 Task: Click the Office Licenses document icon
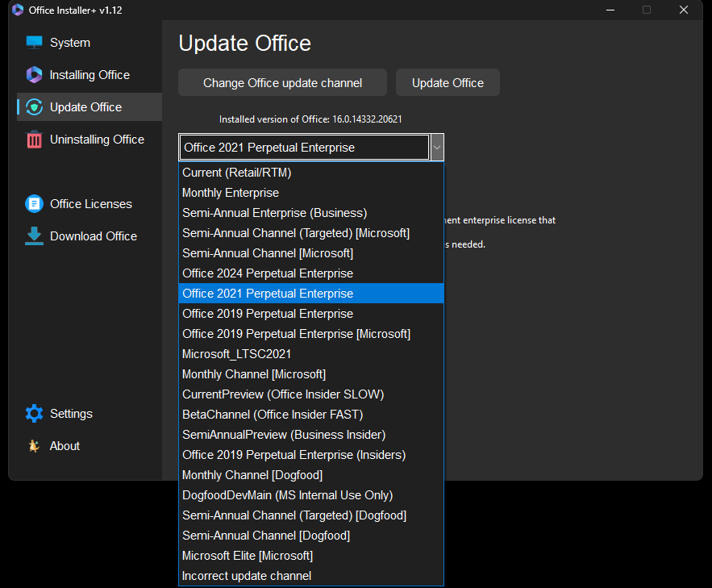pyautogui.click(x=34, y=204)
